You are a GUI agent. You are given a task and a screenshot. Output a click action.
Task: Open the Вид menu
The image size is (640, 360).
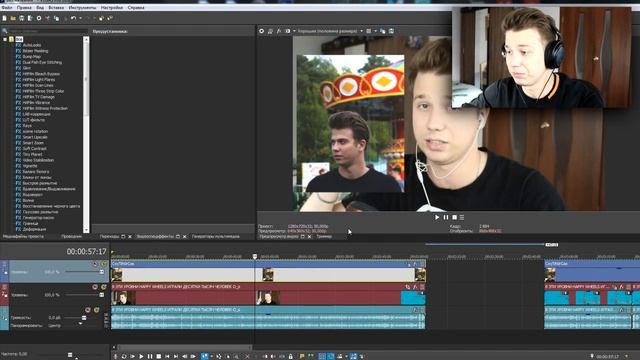click(40, 7)
